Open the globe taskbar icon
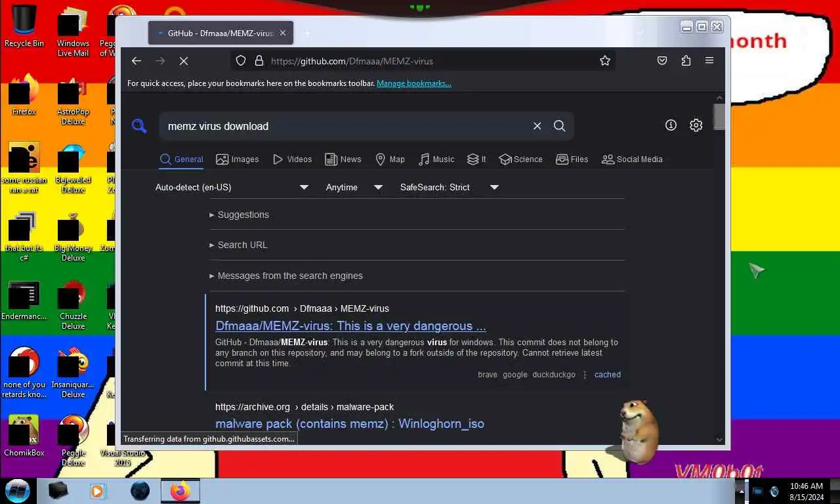Viewport: 840px width, 504px height. pyautogui.click(x=140, y=491)
